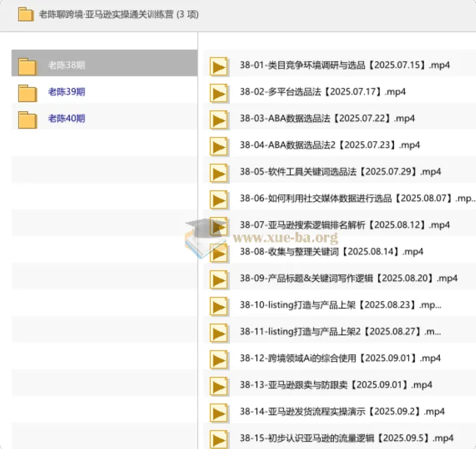Viewport: 476px width, 449px height.
Task: Click video icon for 38-05 软件工具关键词选品法
Action: 219,173
